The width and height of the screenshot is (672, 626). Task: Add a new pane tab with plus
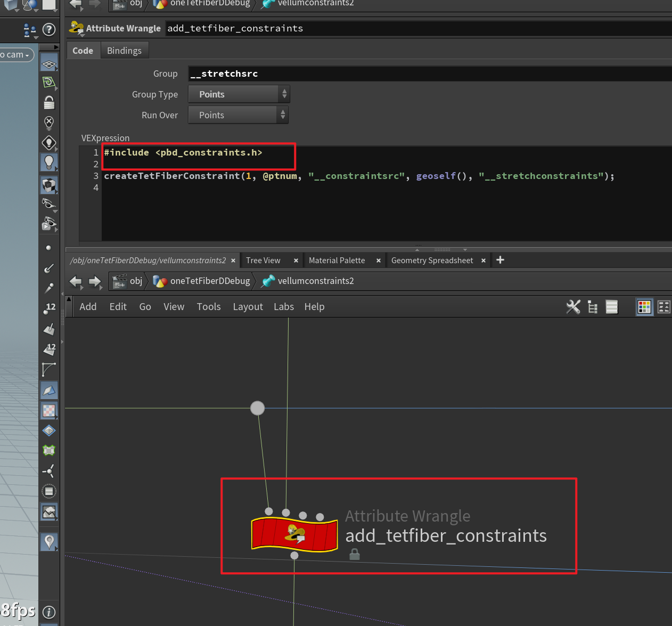(x=500, y=260)
